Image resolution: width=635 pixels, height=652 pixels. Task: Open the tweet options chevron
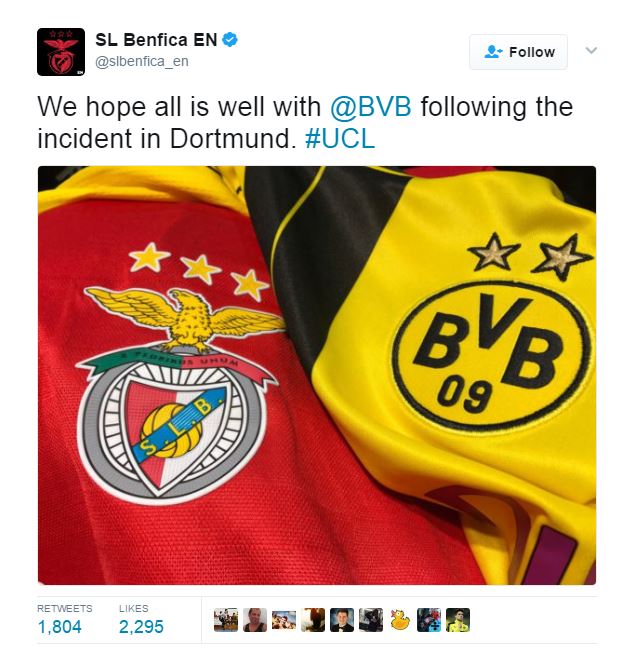[591, 50]
